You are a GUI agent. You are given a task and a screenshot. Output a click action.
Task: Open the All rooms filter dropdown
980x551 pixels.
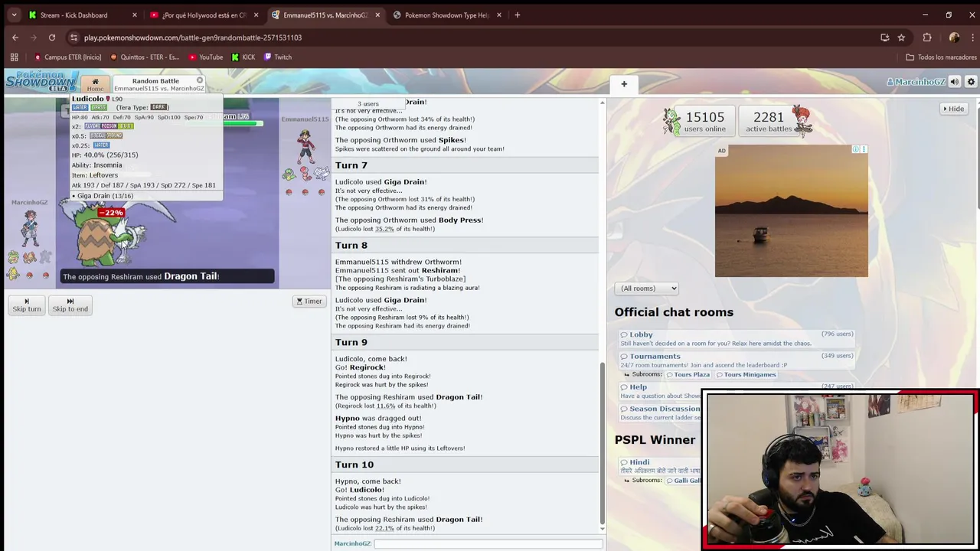(x=646, y=289)
